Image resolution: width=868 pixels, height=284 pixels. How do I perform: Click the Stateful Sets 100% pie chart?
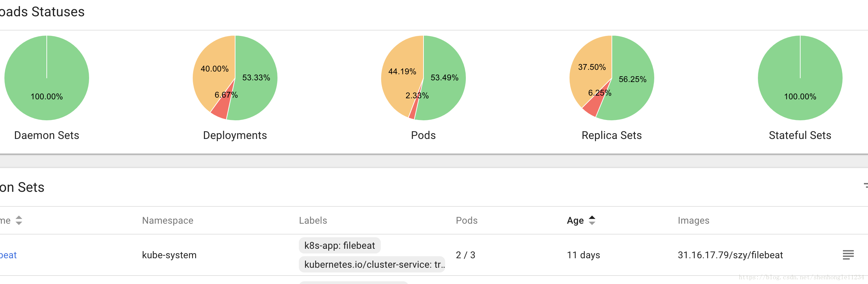click(x=800, y=78)
